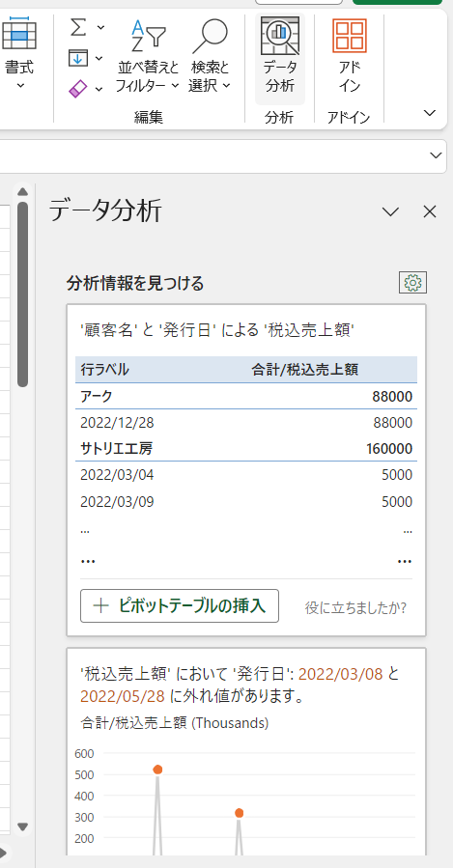Image resolution: width=453 pixels, height=868 pixels.
Task: Click the Fill down icon
Action: (x=78, y=58)
